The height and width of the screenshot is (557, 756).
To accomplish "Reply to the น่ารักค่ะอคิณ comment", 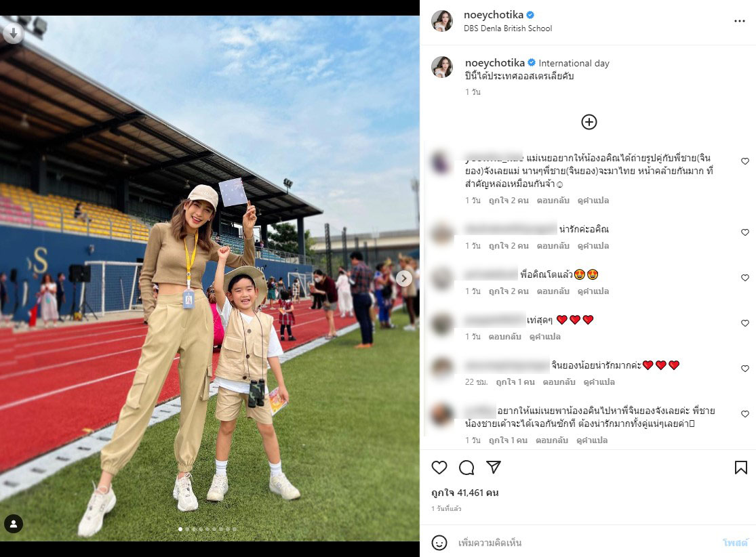I will coord(553,246).
